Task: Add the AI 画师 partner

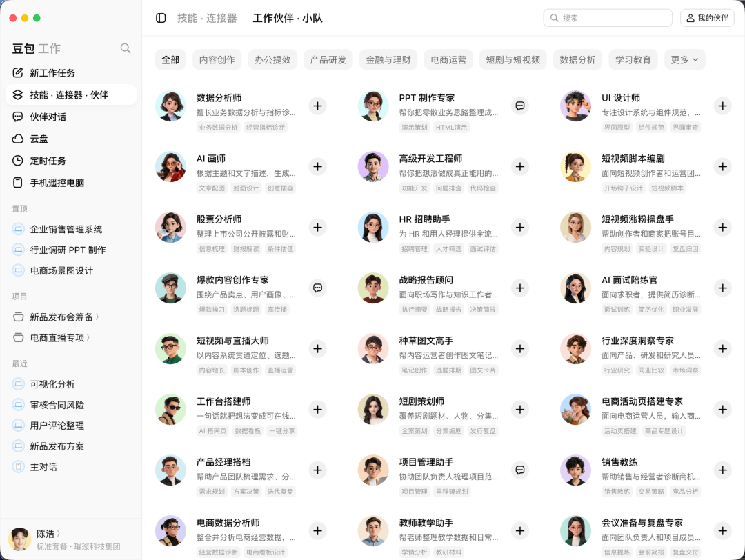Action: [318, 167]
